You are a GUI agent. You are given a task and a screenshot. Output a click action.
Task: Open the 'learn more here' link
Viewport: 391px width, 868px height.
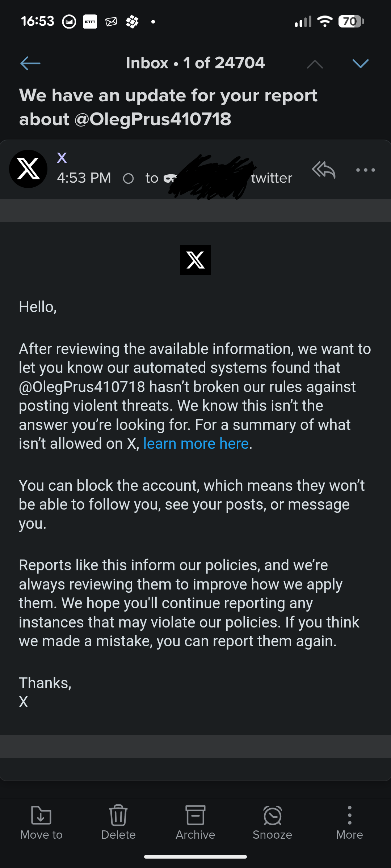pos(196,444)
